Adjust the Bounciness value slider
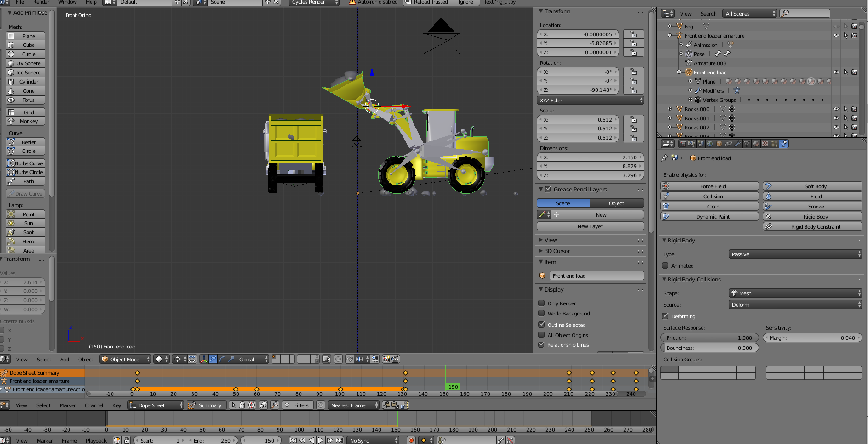The height and width of the screenshot is (444, 868). click(x=709, y=348)
